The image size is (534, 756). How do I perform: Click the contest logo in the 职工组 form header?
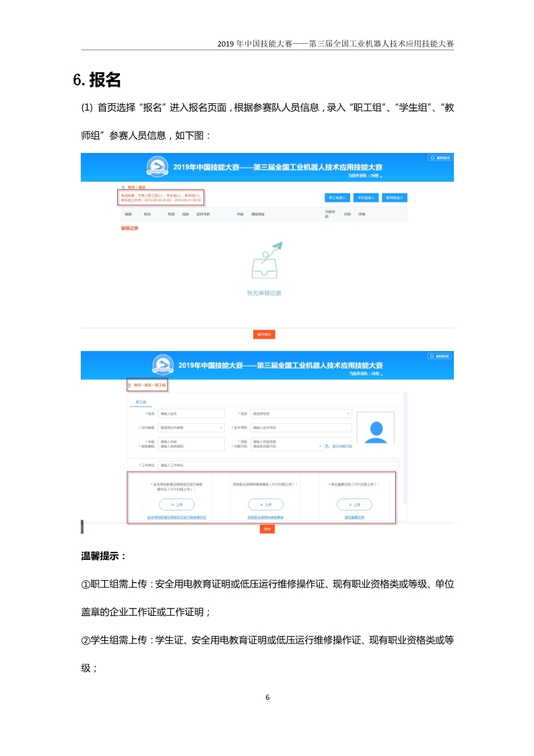(x=162, y=365)
